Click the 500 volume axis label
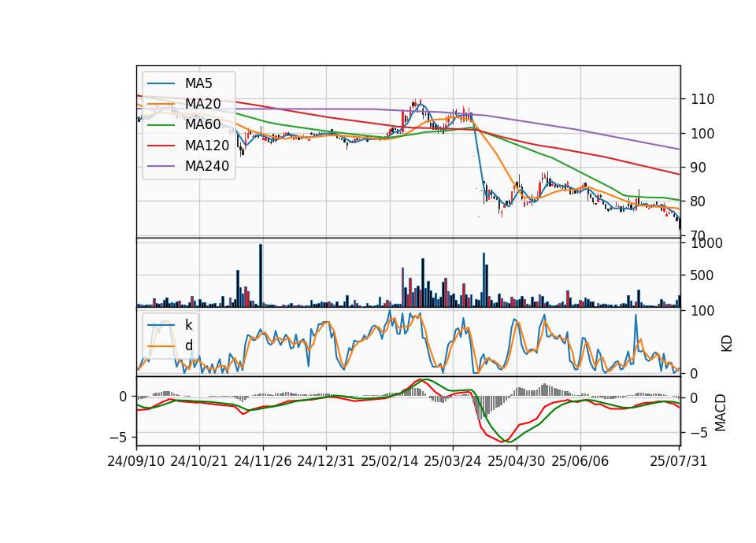756x543 pixels. 702,275
